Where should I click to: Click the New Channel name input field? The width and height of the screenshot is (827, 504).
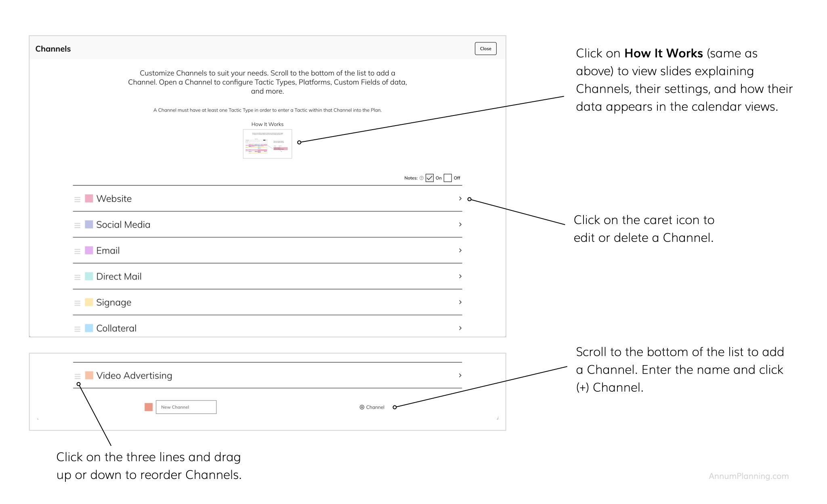tap(186, 407)
